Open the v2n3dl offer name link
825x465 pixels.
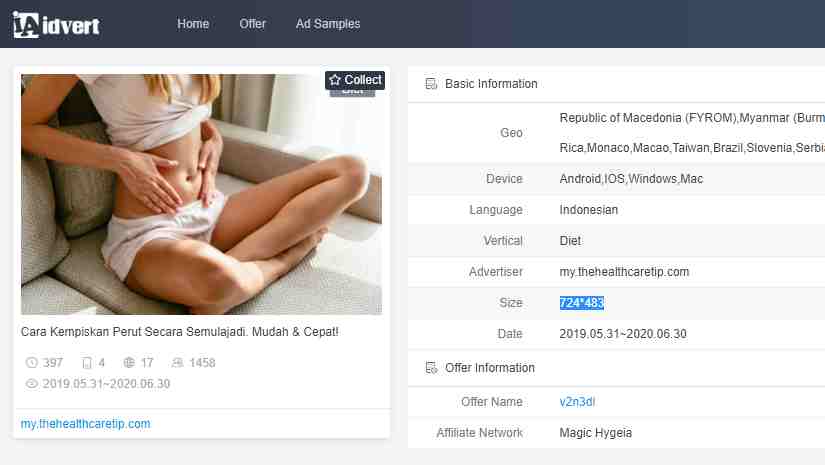click(577, 402)
